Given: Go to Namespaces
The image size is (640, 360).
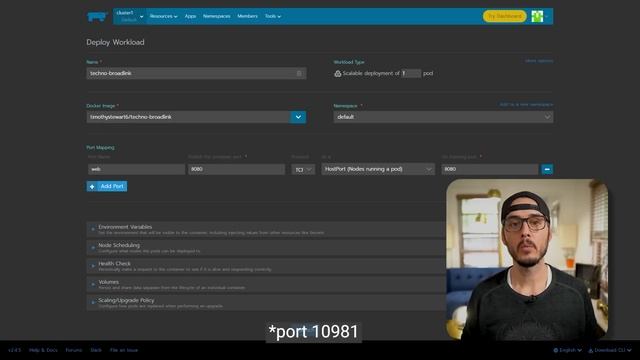Looking at the screenshot, I should pos(216,16).
